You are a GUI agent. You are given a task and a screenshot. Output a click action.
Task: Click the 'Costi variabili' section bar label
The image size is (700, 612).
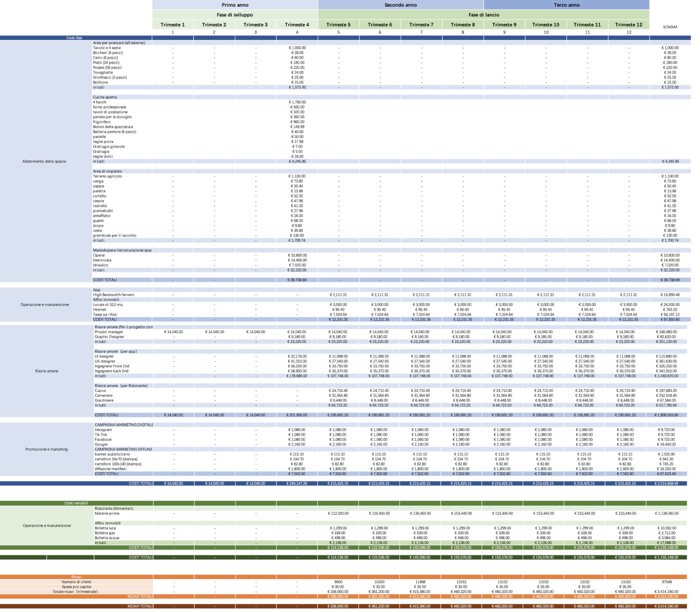tap(76, 503)
